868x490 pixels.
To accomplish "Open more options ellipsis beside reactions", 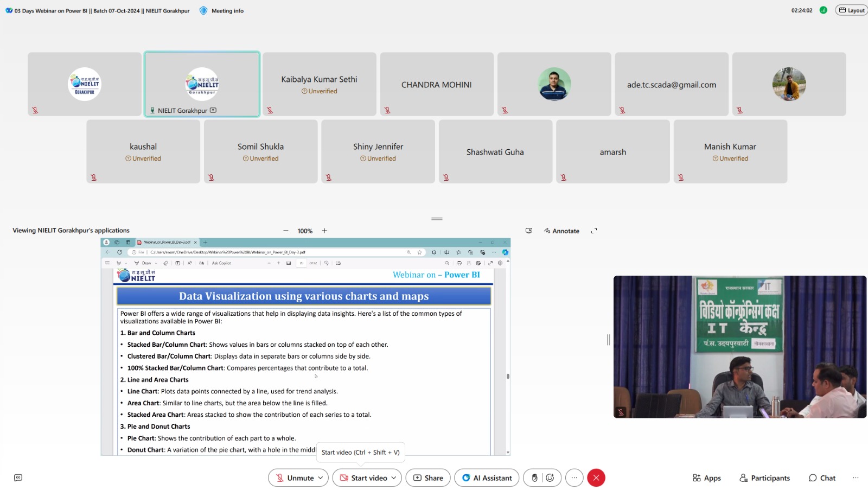I will (x=575, y=478).
